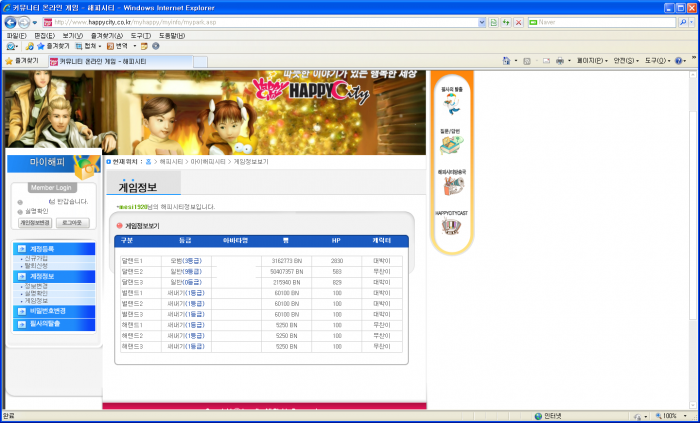Click the browser Back arrow button
Image resolution: width=700 pixels, height=423 pixels.
point(11,22)
